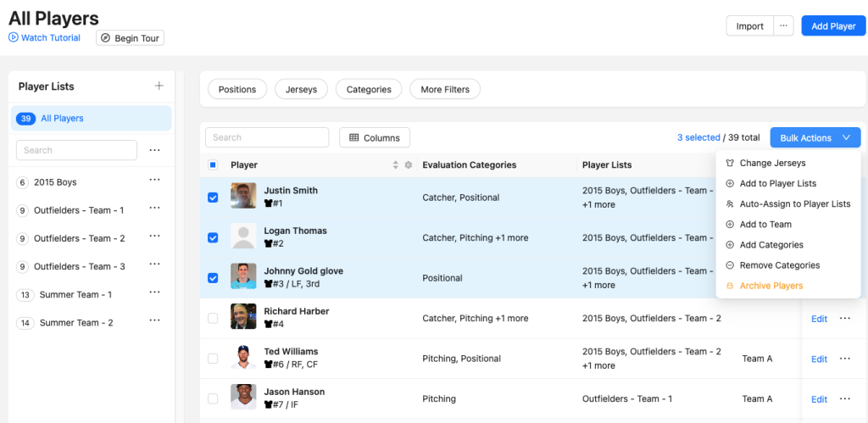Sort by the Player column arrows
Viewport: 868px width, 423px height.
point(395,165)
